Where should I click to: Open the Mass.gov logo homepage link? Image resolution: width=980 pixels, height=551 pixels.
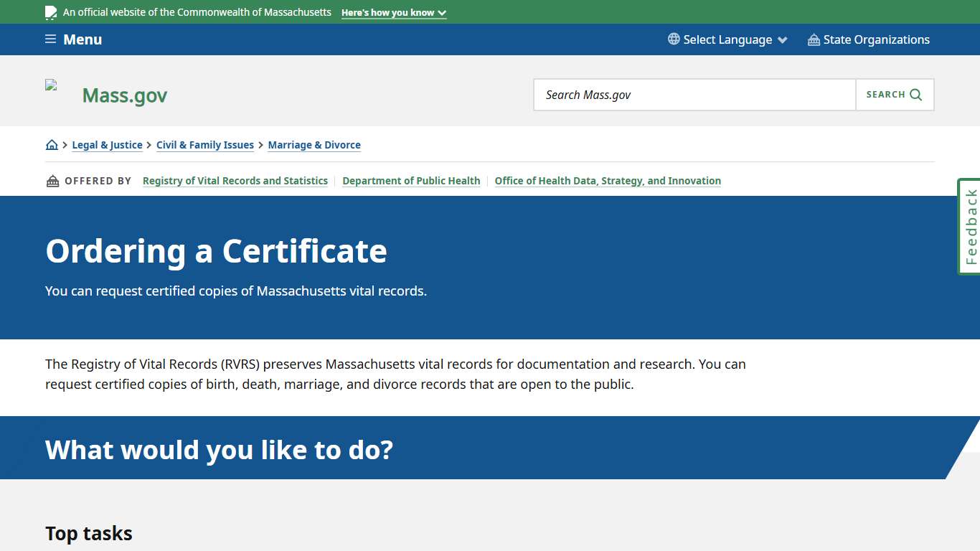tap(124, 95)
